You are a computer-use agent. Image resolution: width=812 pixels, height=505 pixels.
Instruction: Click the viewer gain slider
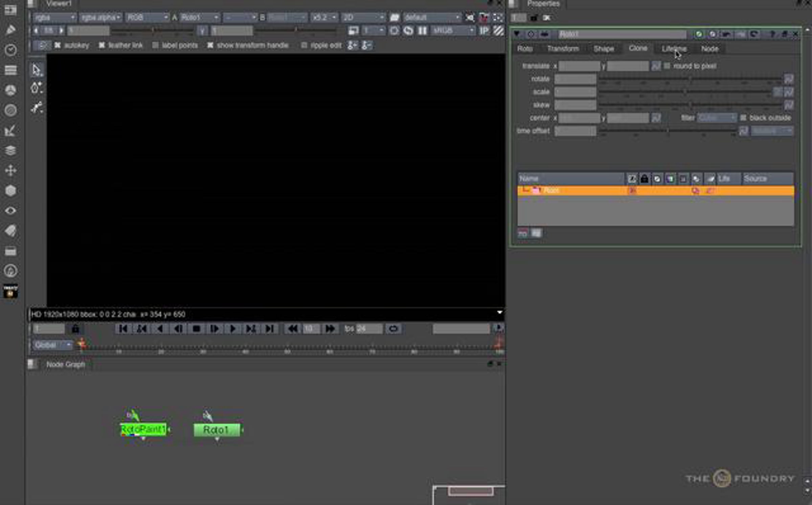coord(153,31)
